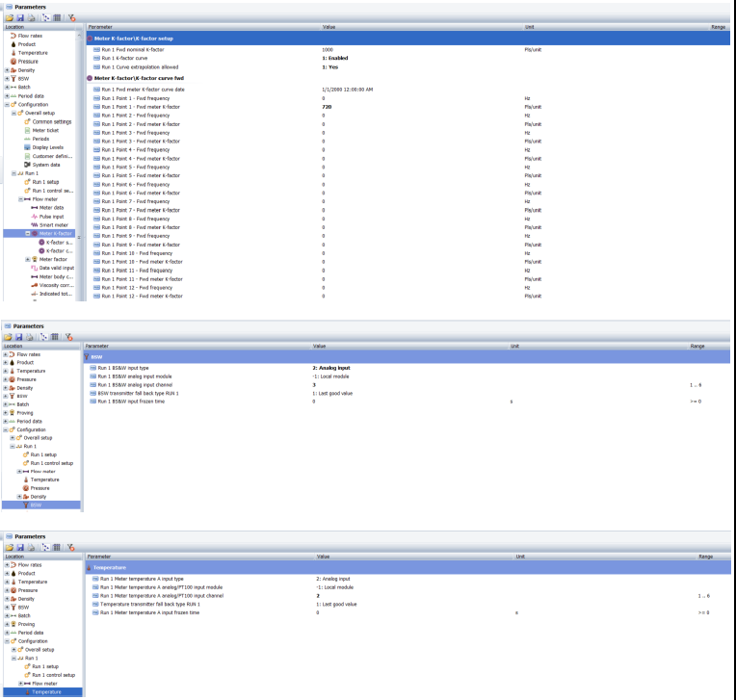Click splitter handle between tree and K-factor list
Viewport: 736px width, 700px height.
(x=79, y=238)
